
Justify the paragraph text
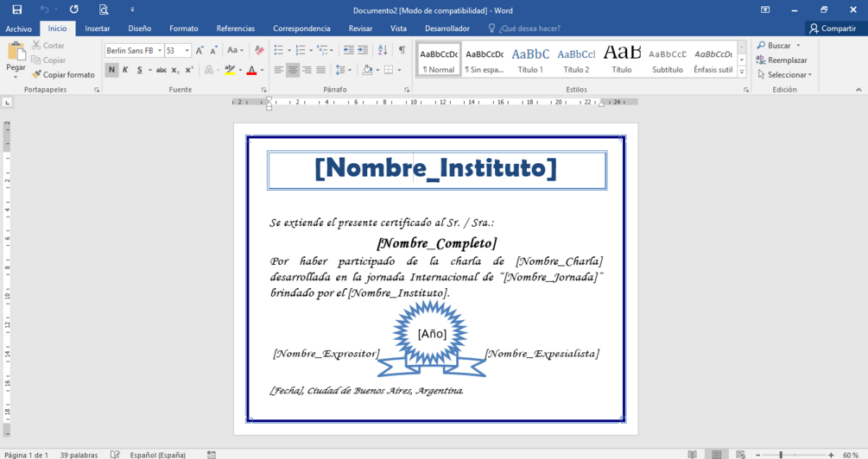(320, 70)
